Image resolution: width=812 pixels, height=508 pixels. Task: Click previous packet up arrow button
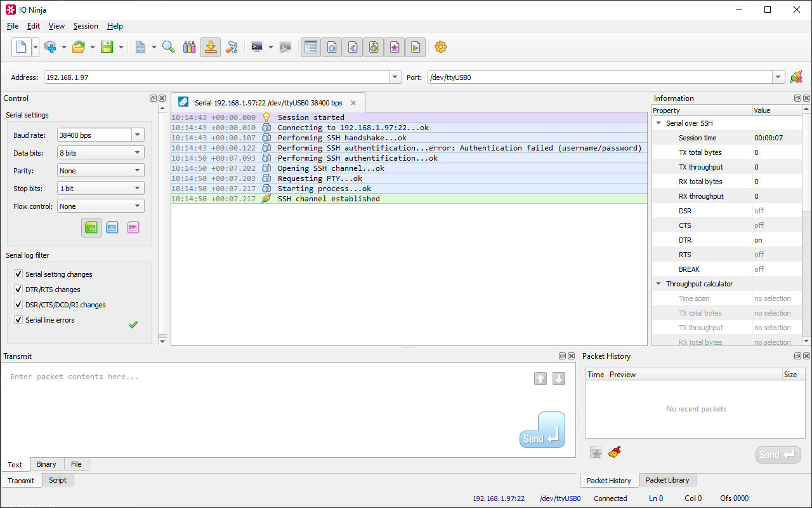[540, 378]
